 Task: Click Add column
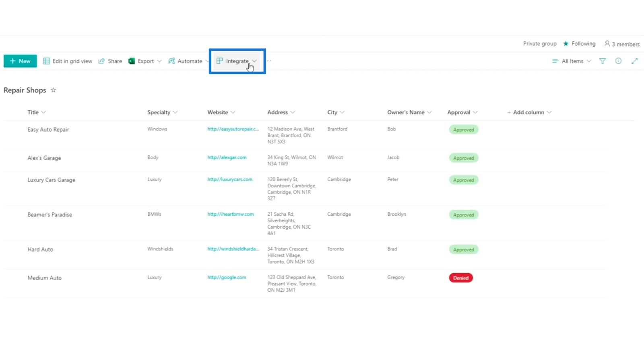[x=529, y=112]
